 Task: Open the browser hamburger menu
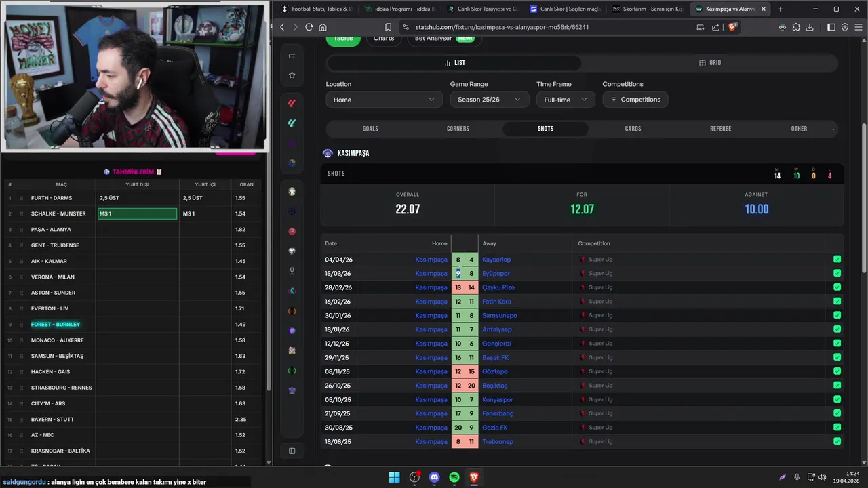click(x=858, y=27)
